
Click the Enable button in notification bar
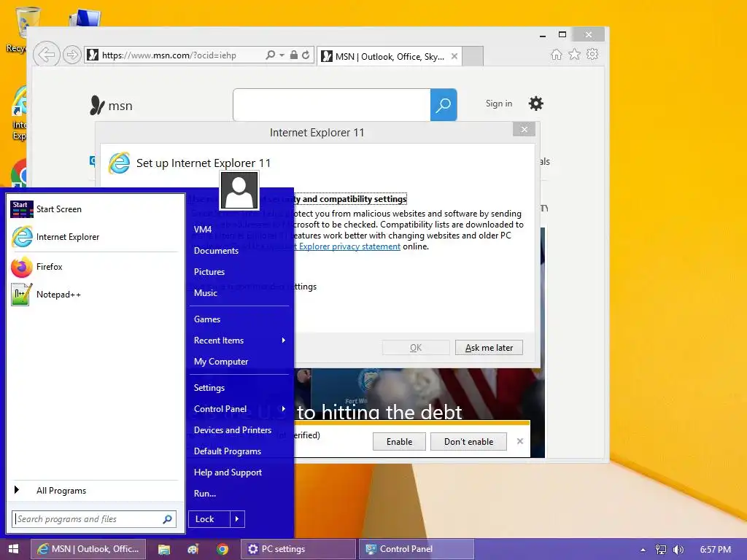(x=399, y=441)
